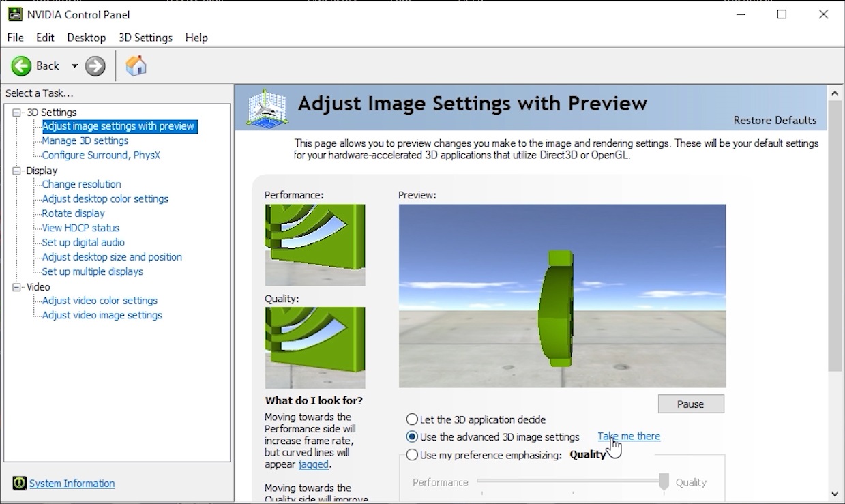Open the Back history dropdown arrow

point(74,66)
